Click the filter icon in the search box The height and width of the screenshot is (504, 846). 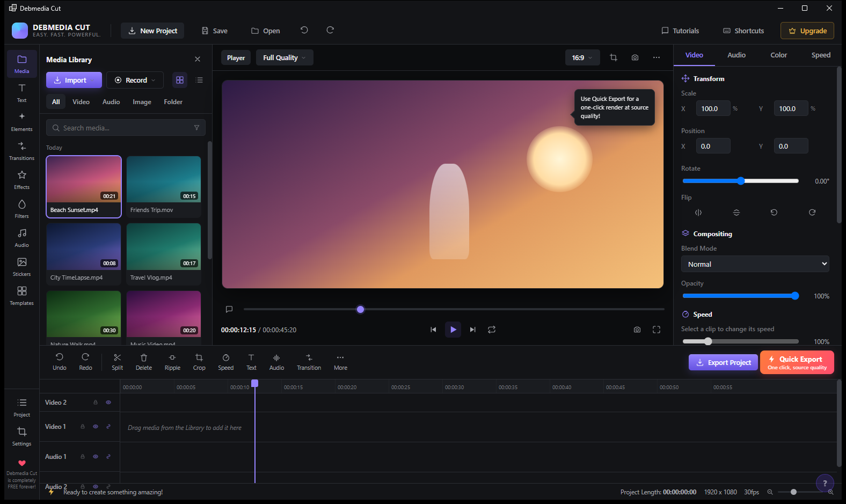coord(196,128)
